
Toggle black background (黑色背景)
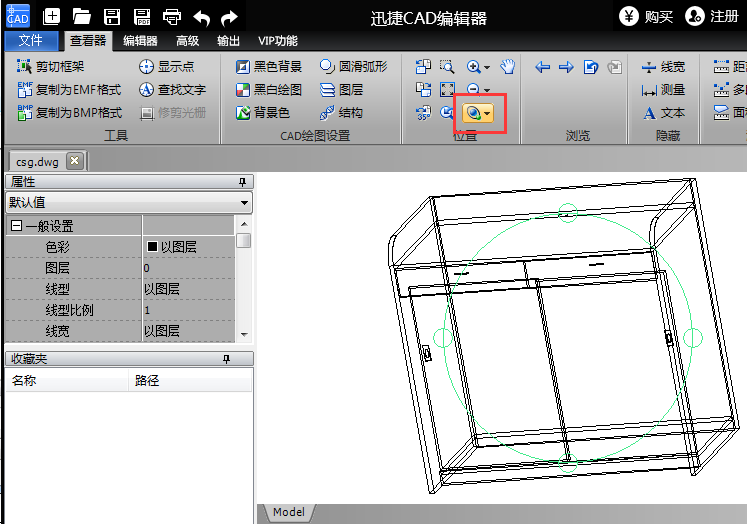pyautogui.click(x=268, y=67)
